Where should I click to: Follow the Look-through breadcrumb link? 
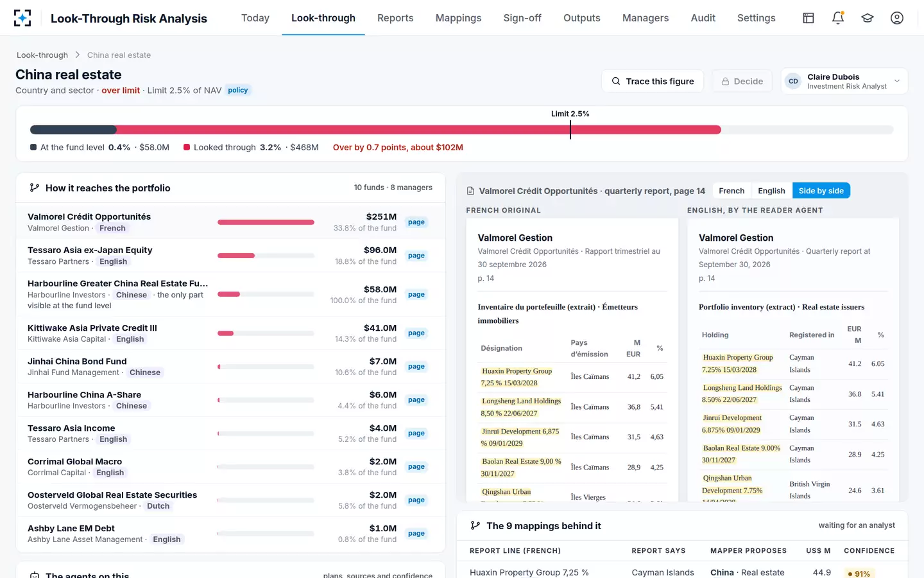pyautogui.click(x=42, y=55)
